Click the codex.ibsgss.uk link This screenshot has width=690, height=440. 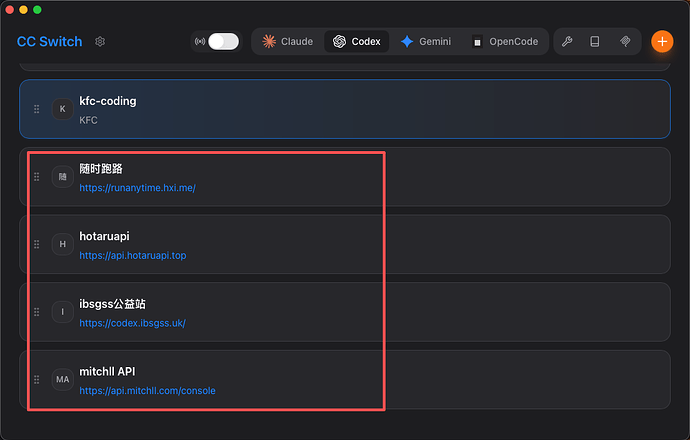pyautogui.click(x=133, y=323)
